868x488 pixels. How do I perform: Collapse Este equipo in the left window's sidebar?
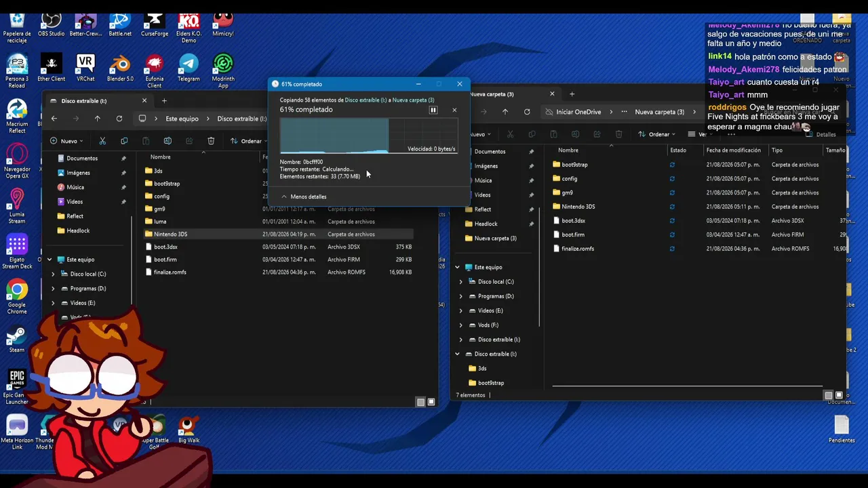pyautogui.click(x=50, y=260)
